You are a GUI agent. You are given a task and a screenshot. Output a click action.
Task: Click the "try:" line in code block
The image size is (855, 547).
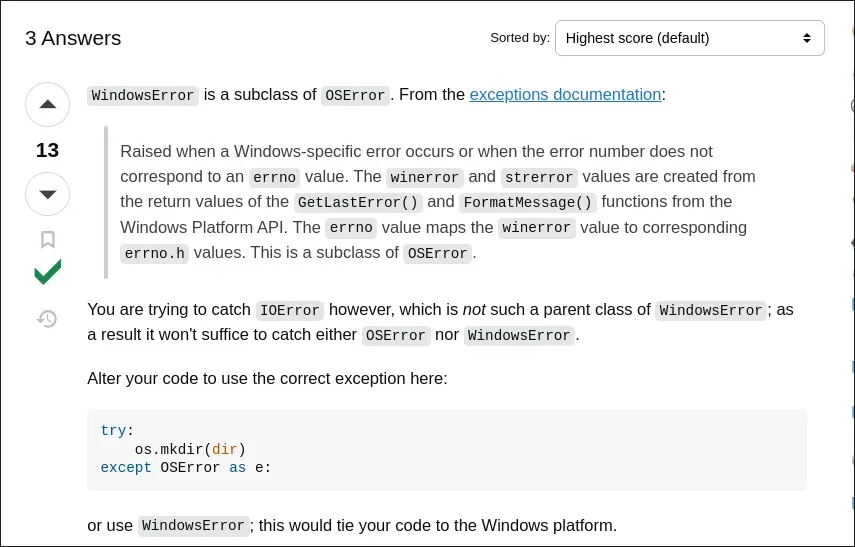click(x=114, y=431)
